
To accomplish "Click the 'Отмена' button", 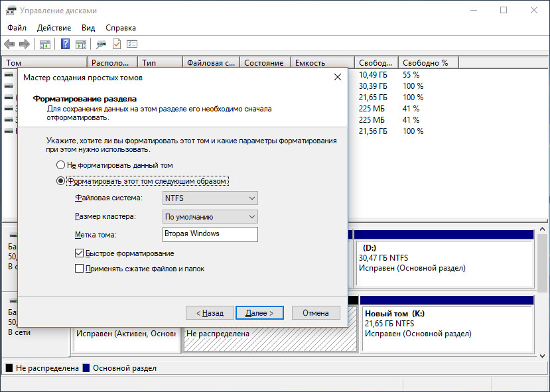I will click(316, 313).
